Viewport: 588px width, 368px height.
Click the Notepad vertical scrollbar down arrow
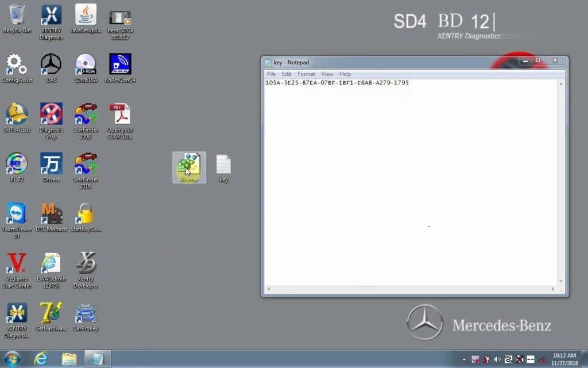pyautogui.click(x=561, y=281)
